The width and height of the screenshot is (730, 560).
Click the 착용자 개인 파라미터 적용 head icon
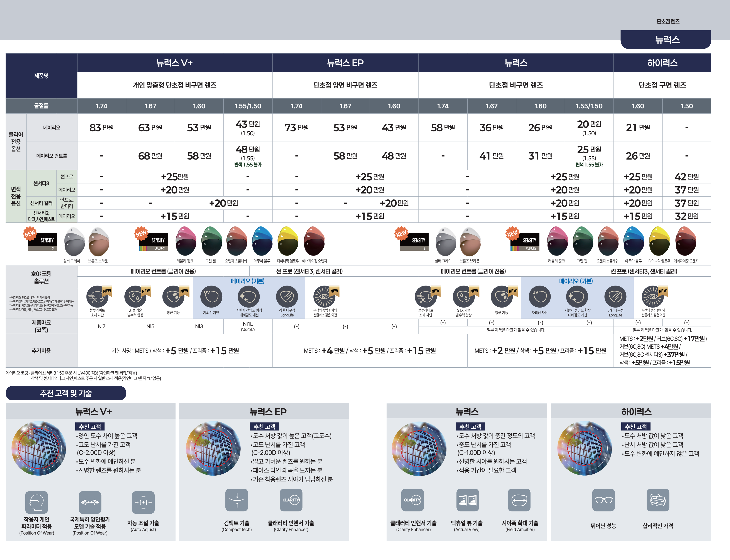pos(36,502)
